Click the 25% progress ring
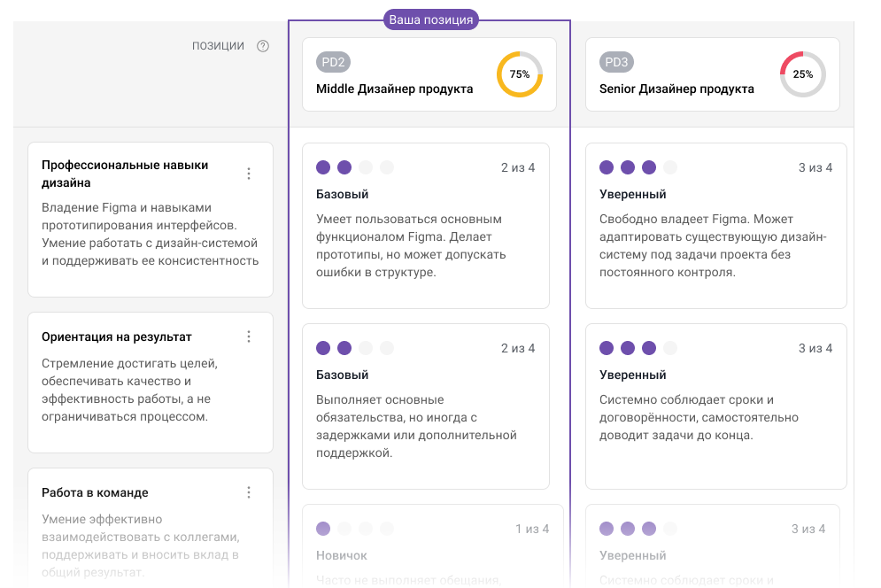Viewport: 881px width, 588px height. click(802, 74)
